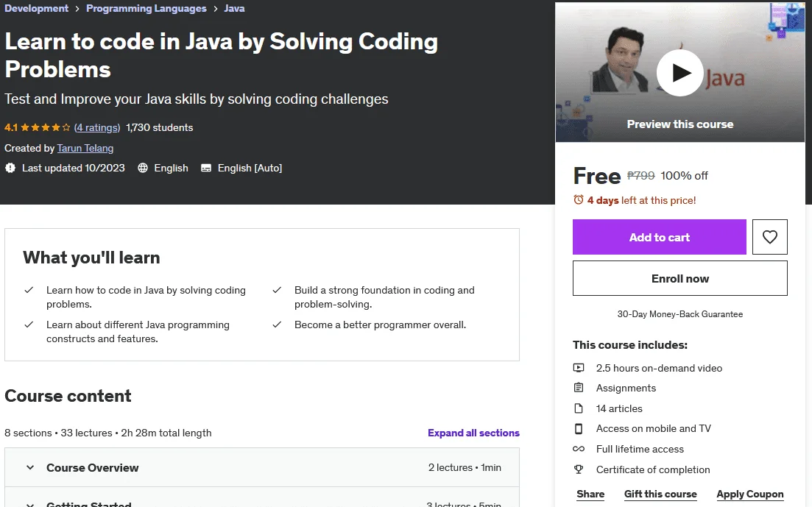This screenshot has width=812, height=507.
Task: Click '2 lectures • 1min' in Course Overview
Action: pos(465,468)
